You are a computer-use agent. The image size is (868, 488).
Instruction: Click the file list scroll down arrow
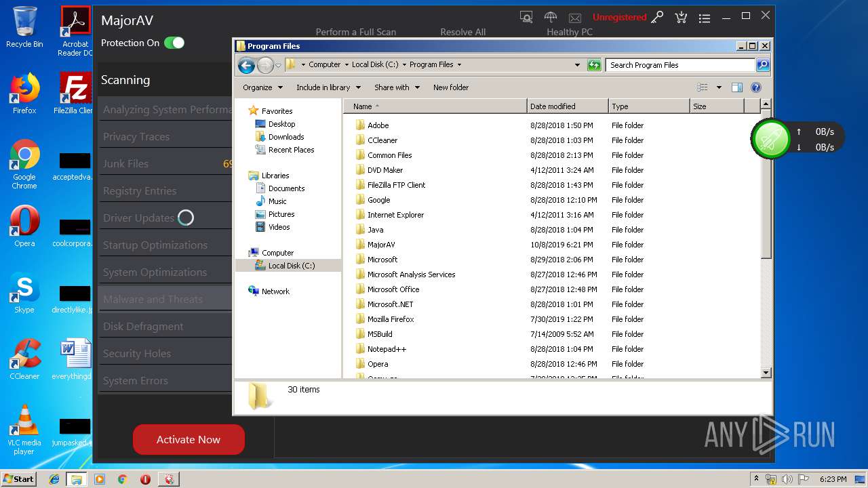pyautogui.click(x=766, y=372)
